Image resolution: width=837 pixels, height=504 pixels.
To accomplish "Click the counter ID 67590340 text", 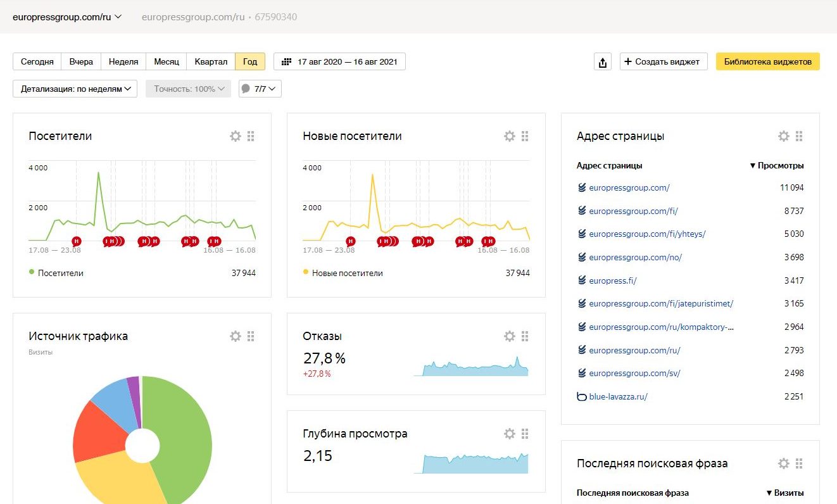I will coord(276,17).
